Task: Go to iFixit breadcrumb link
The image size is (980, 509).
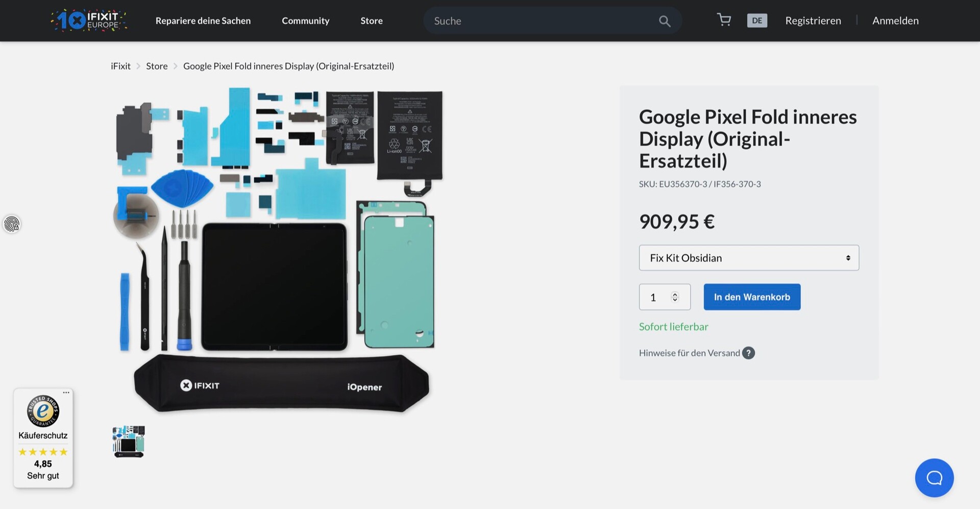Action: coord(120,66)
